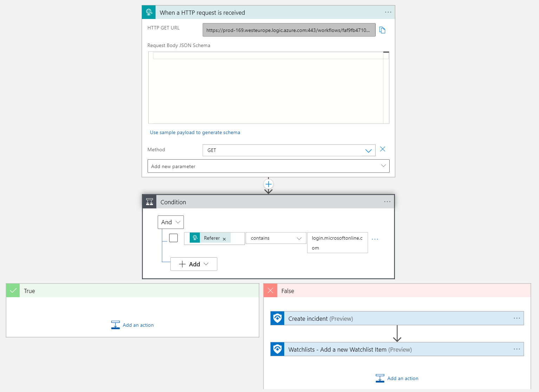Click plus icon to insert a step

(x=268, y=184)
